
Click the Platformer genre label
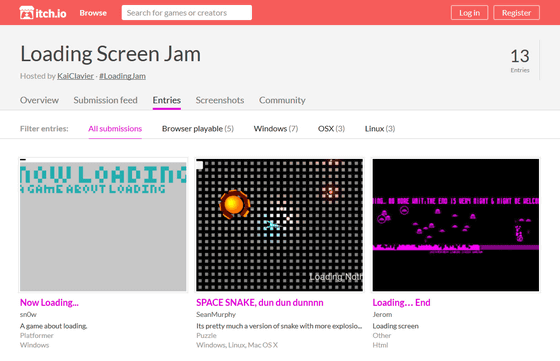pos(37,336)
